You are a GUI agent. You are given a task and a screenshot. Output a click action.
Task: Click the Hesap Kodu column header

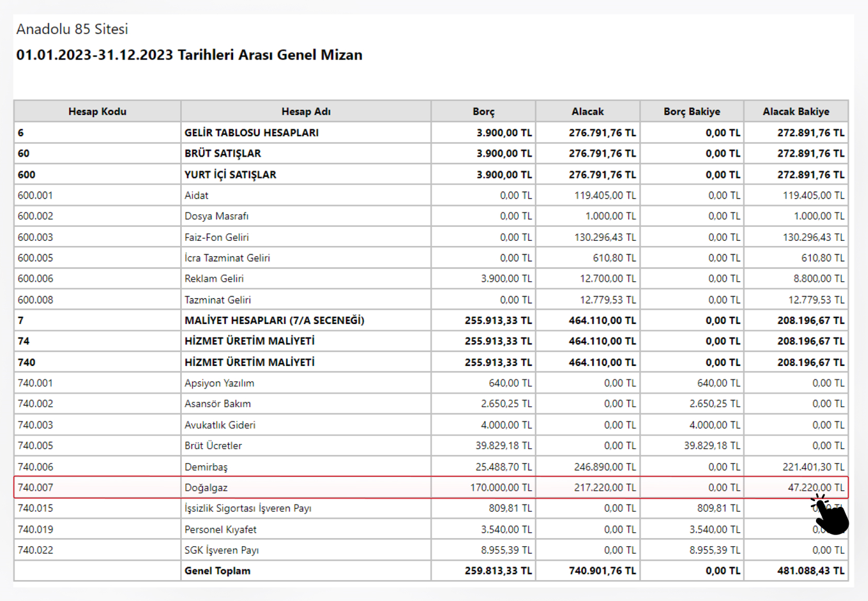pos(97,111)
